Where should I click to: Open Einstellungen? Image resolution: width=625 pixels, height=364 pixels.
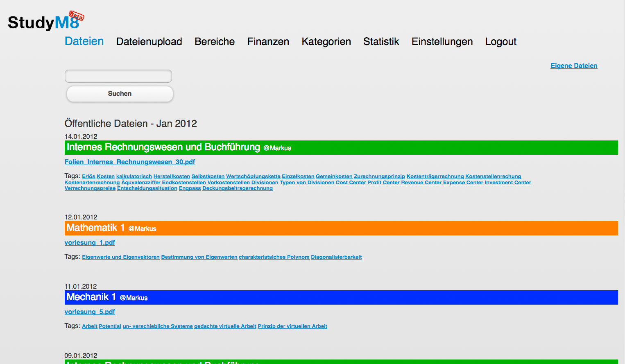[442, 41]
